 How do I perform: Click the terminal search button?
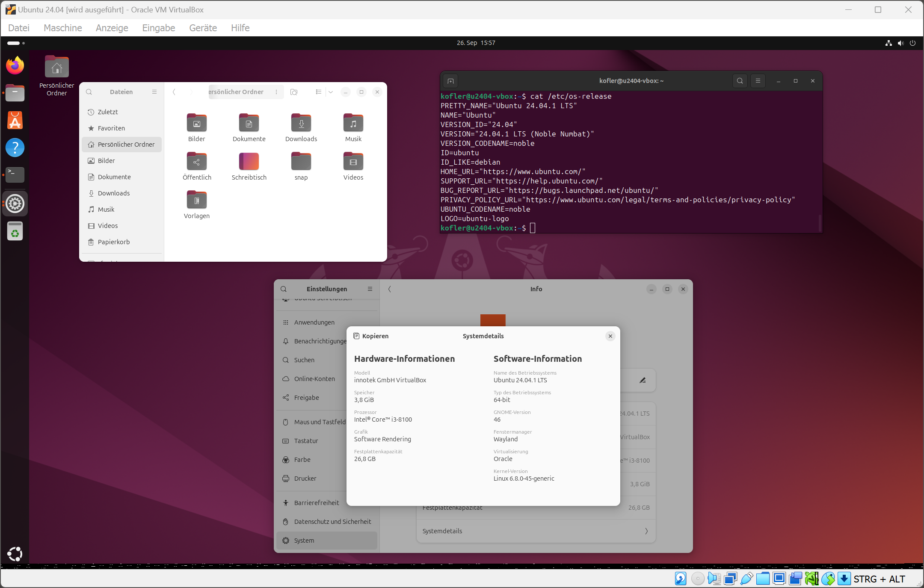point(740,81)
